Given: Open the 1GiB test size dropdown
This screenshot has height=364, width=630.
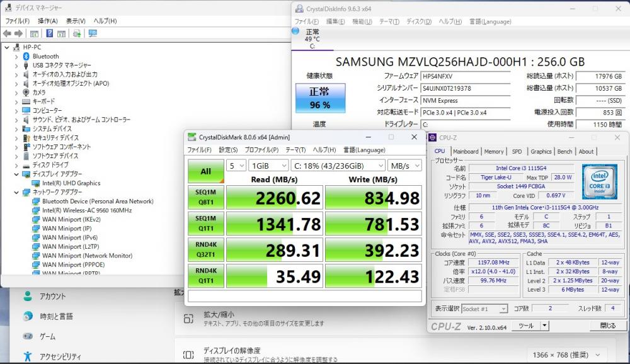Looking at the screenshot, I should point(268,166).
